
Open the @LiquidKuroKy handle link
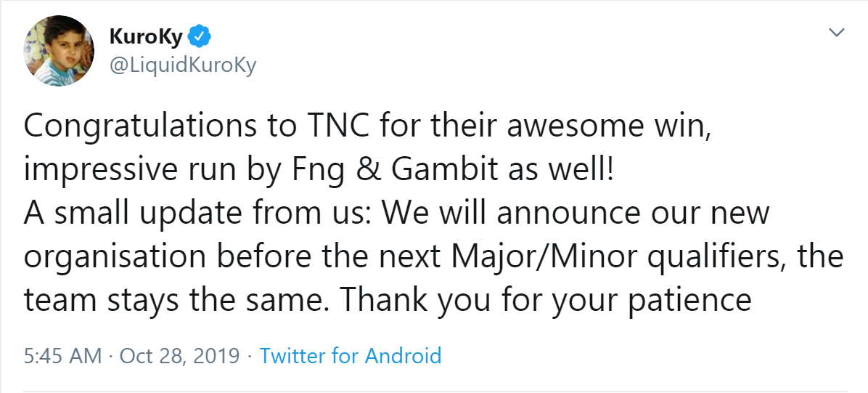click(182, 65)
